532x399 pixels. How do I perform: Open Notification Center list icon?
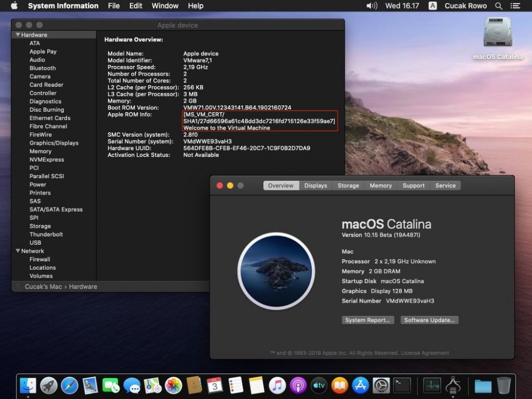(516, 6)
